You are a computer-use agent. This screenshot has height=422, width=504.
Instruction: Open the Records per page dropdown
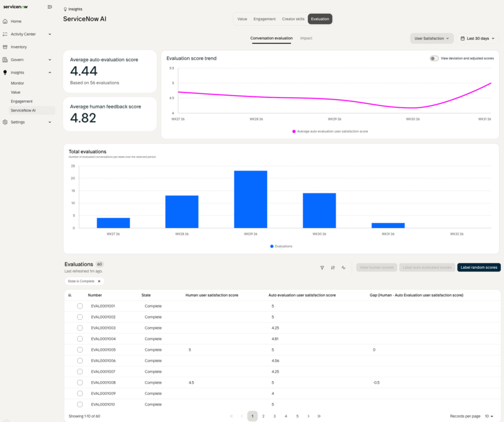pos(489,416)
